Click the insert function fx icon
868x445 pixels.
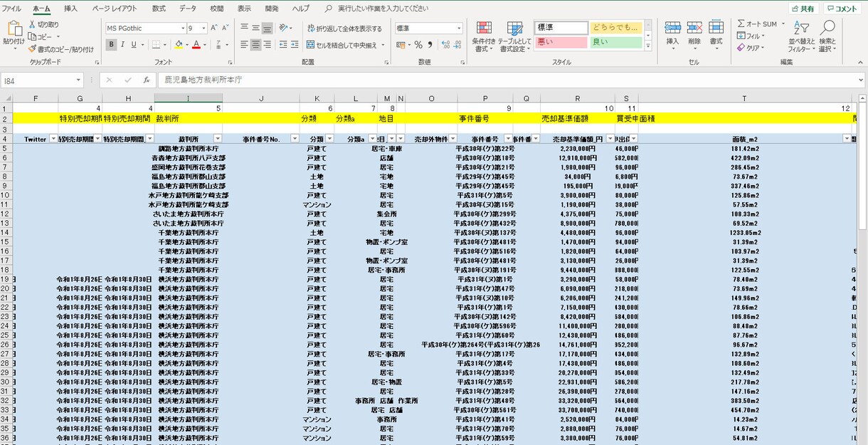[146, 80]
